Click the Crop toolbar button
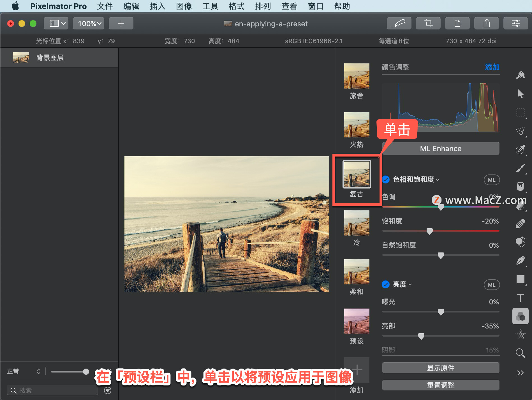Viewport: 532px width, 400px height. [428, 23]
